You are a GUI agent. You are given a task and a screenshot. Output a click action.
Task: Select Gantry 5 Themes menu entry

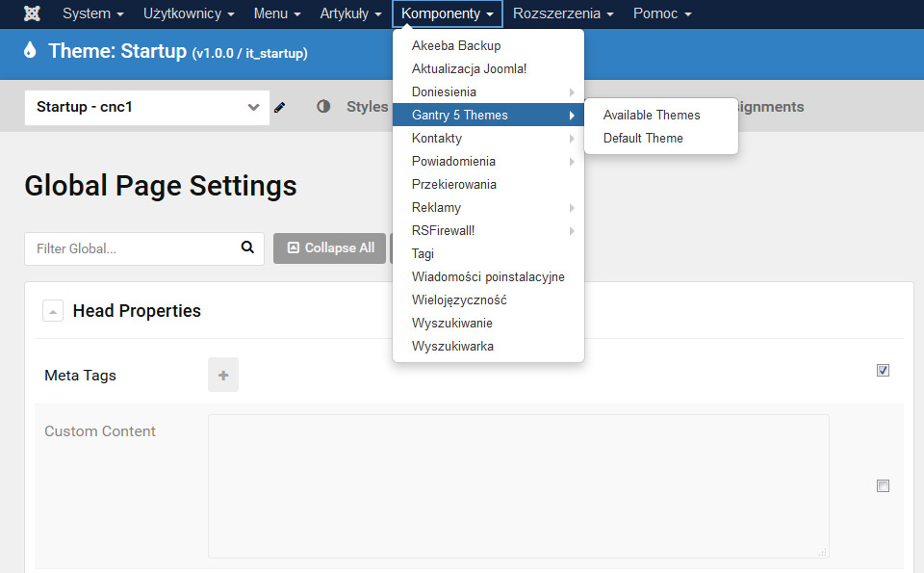click(488, 115)
